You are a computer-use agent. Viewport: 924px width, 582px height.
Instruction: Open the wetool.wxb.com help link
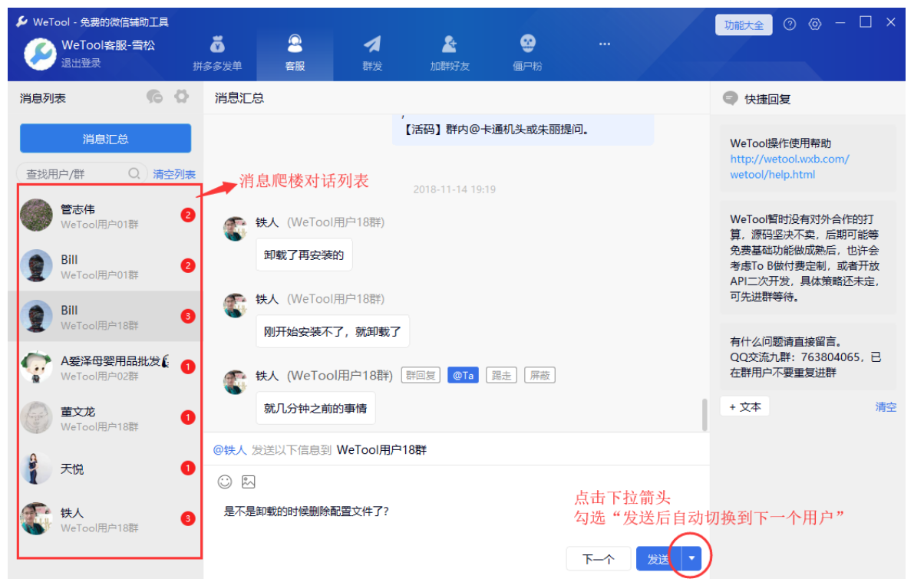(790, 166)
